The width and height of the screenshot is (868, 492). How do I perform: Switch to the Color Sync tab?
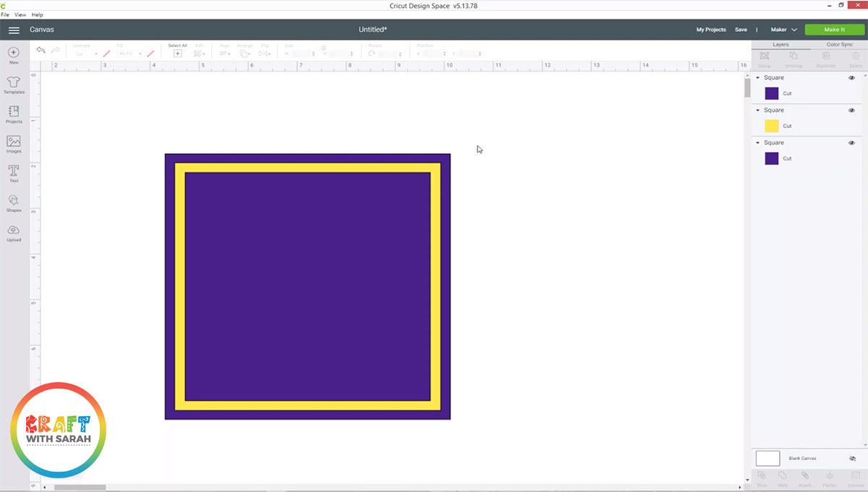[x=839, y=44]
